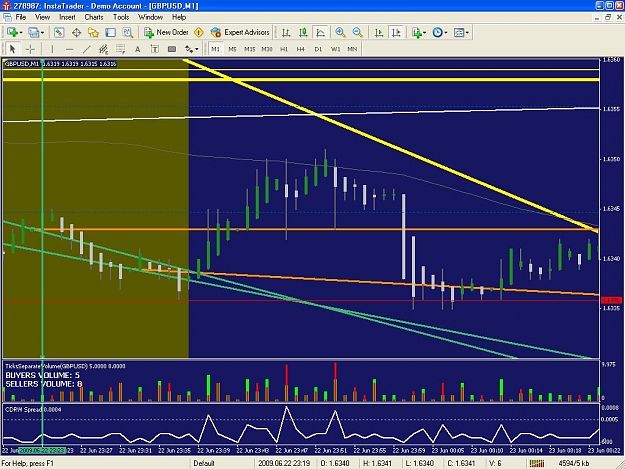
Task: Toggle chart shift from right border
Action: click(x=396, y=33)
